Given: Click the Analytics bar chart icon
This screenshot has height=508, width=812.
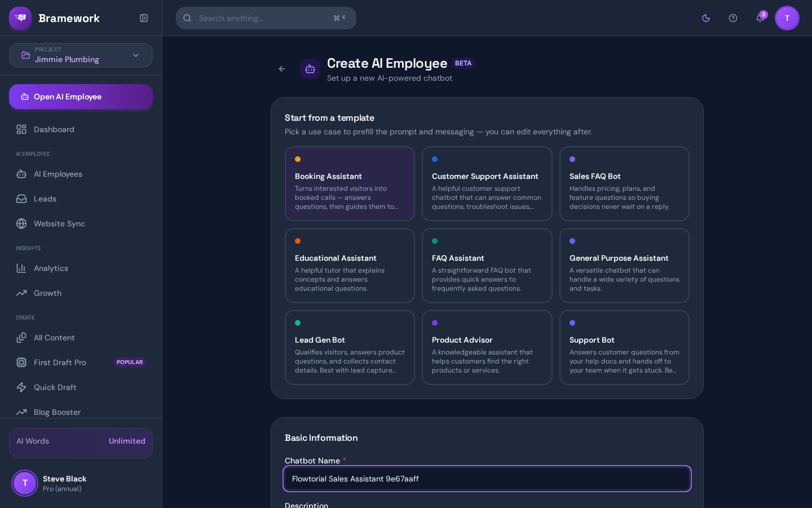Looking at the screenshot, I should pyautogui.click(x=21, y=268).
